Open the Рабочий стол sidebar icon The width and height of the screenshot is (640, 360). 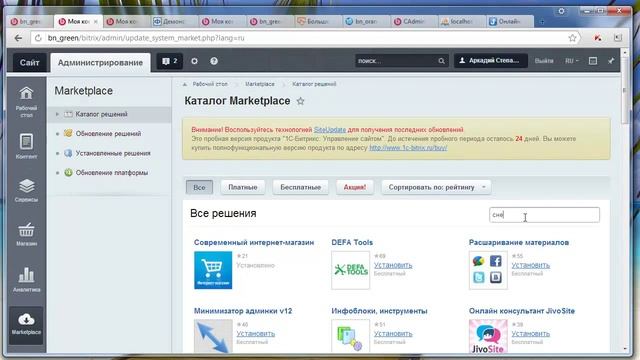coord(26,101)
